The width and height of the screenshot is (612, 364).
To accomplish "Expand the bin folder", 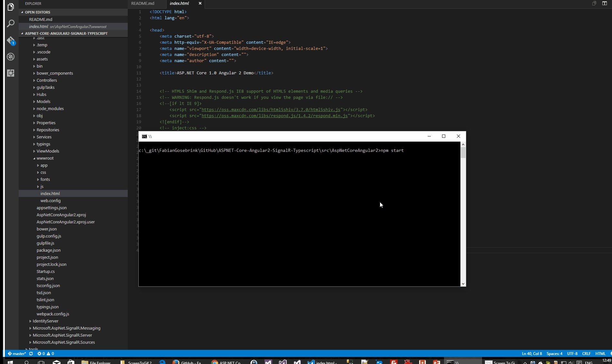I will [73, 66].
